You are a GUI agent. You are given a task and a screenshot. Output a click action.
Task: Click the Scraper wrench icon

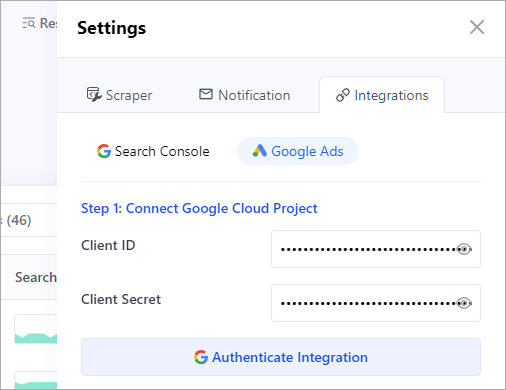point(94,95)
